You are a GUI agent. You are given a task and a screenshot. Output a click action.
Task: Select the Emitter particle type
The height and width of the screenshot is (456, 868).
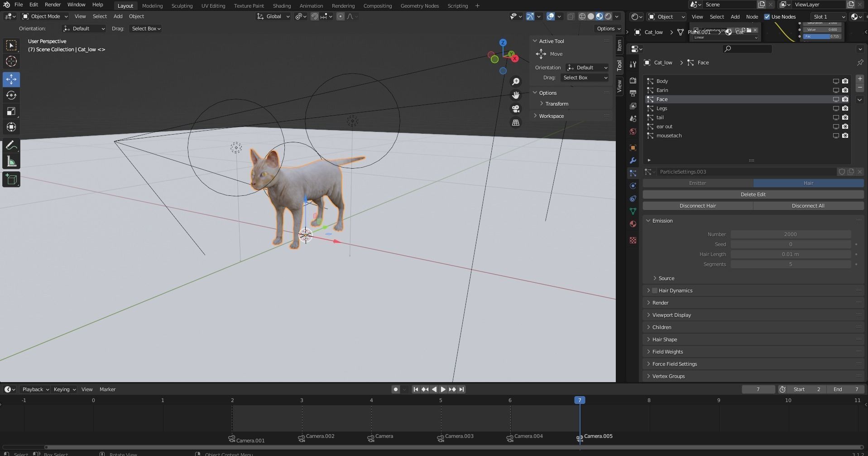pyautogui.click(x=698, y=183)
